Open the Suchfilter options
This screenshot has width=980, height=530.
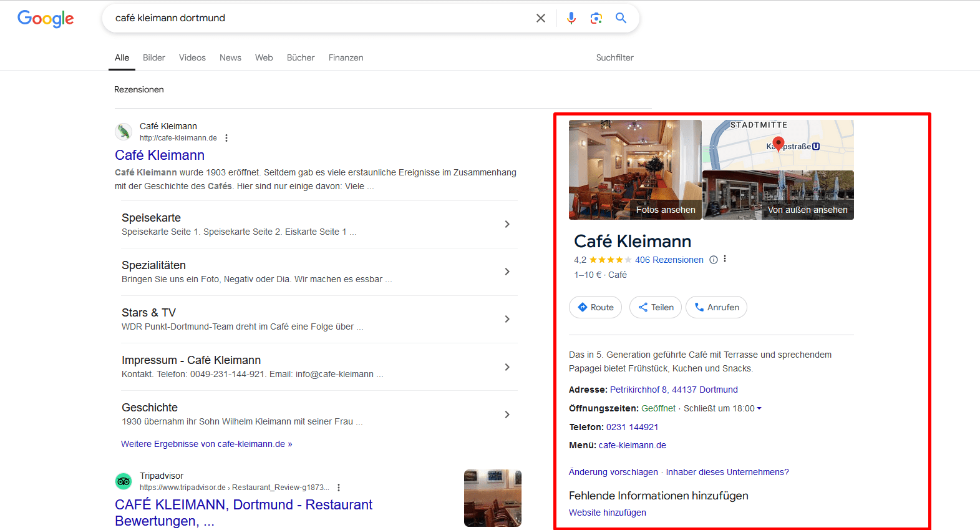pyautogui.click(x=614, y=57)
